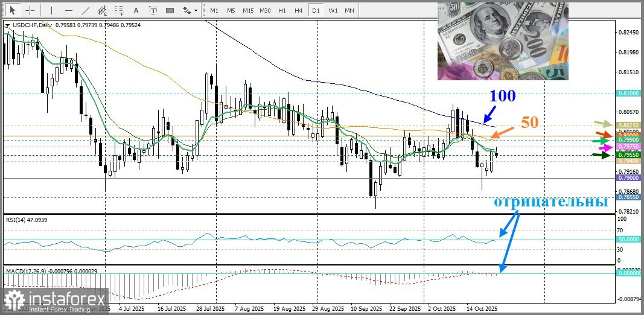This screenshot has width=644, height=315.
Task: Draw a vertical line tool
Action: point(51,10)
